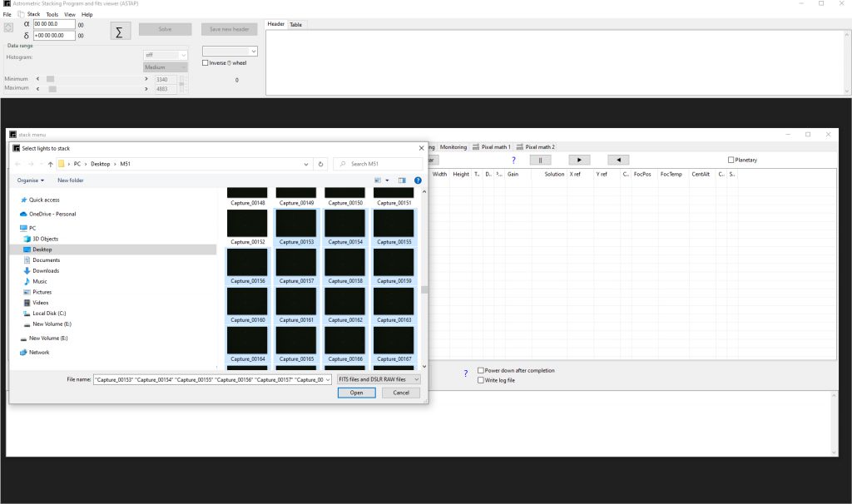Switch to the Pixel math 1 tab
The height and width of the screenshot is (504, 852).
click(492, 147)
